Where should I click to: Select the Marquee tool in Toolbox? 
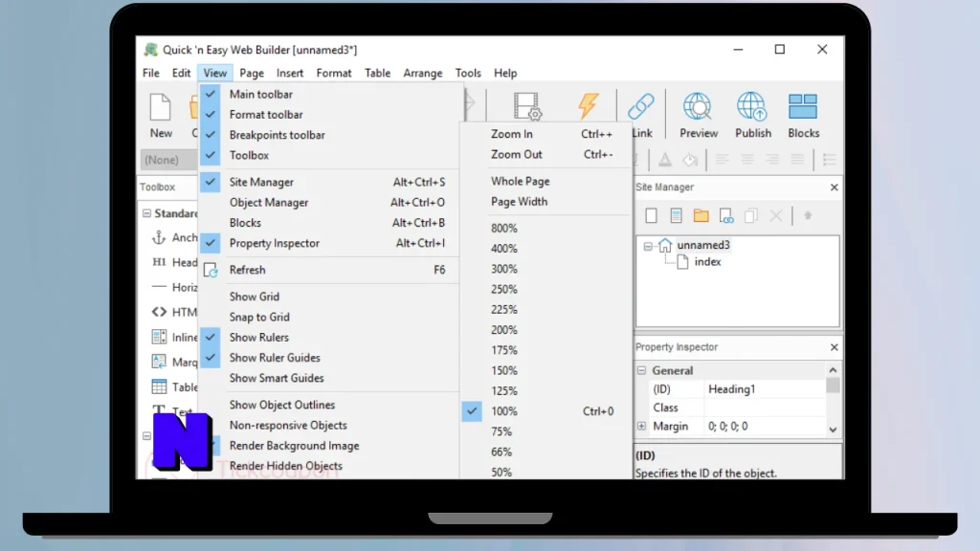click(174, 362)
